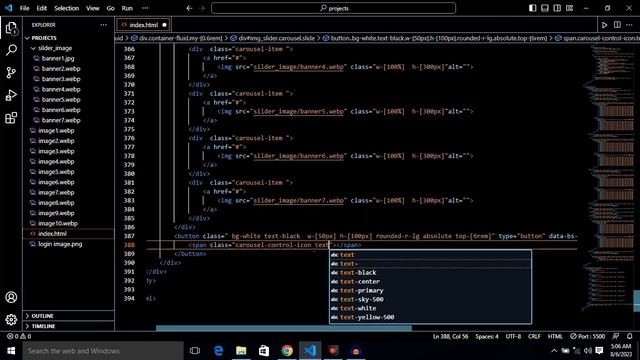This screenshot has height=360, width=640.
Task: Click Spaces: 4 indentation setting
Action: coord(487,336)
